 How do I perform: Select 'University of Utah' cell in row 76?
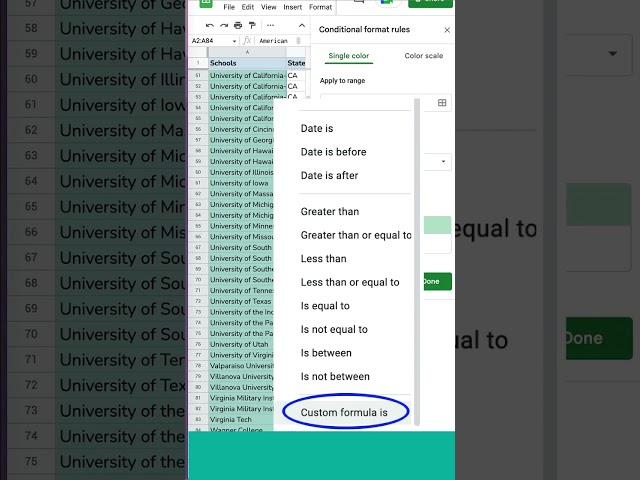pos(241,344)
